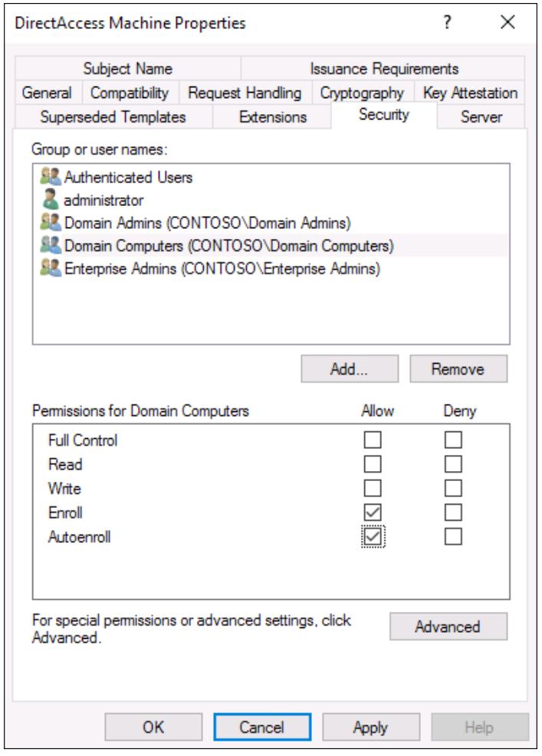
Task: Switch to the Cryptography tab
Action: tap(362, 93)
